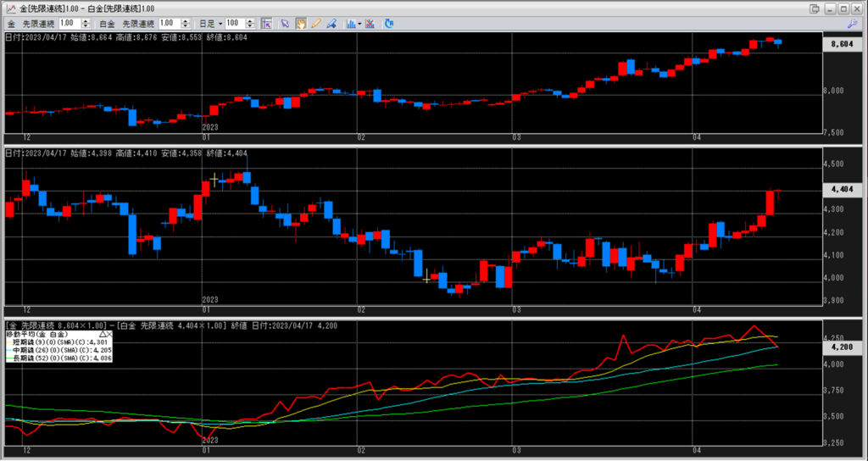Select the 中期線(26) moving average legend row
868x461 pixels.
(58, 350)
